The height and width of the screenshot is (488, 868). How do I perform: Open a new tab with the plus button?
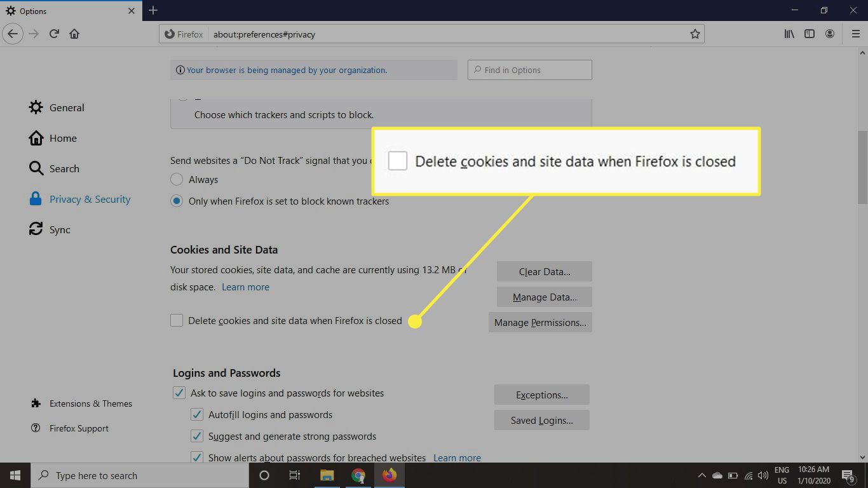(153, 10)
